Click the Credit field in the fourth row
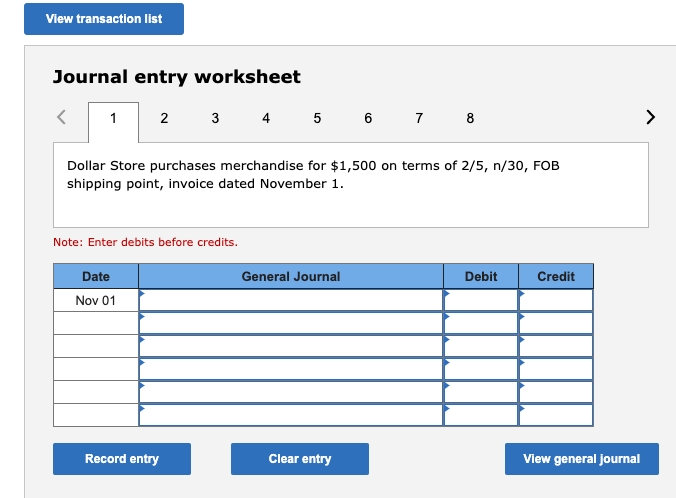Image resolution: width=676 pixels, height=498 pixels. 556,369
